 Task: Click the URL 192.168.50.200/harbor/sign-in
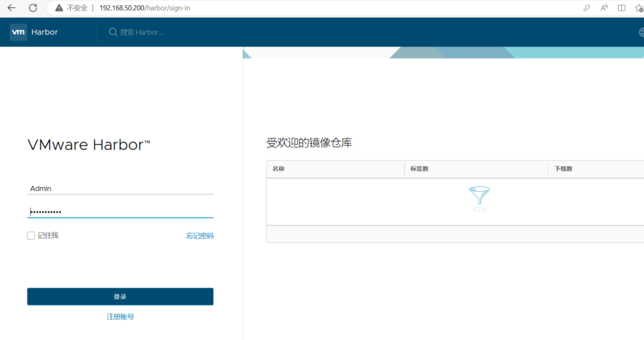point(145,8)
